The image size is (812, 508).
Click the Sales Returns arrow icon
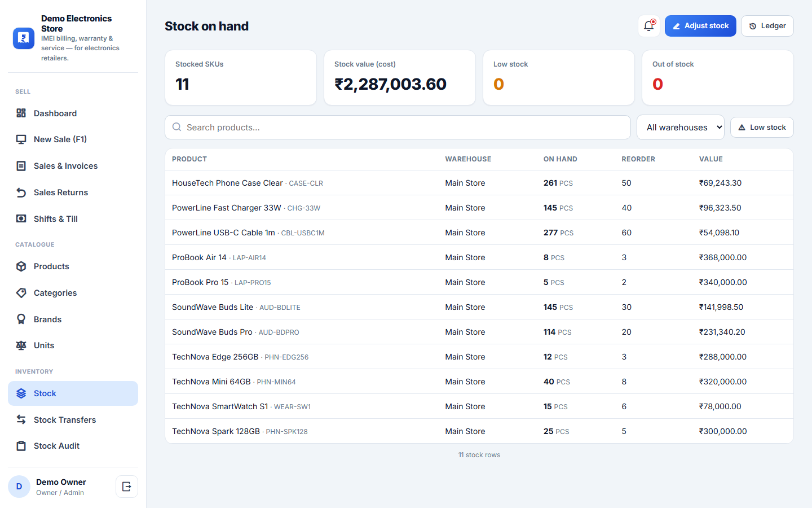pos(21,192)
